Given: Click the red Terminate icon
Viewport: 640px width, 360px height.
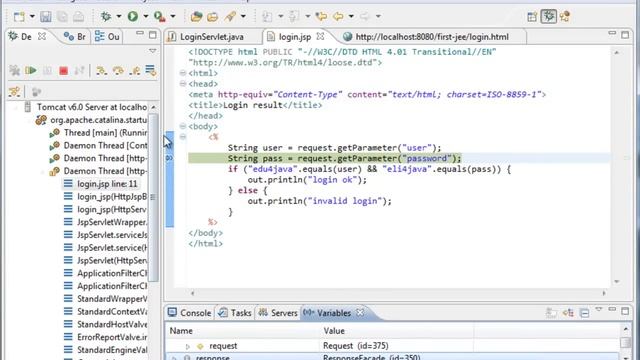Looking at the screenshot, I should tap(63, 71).
